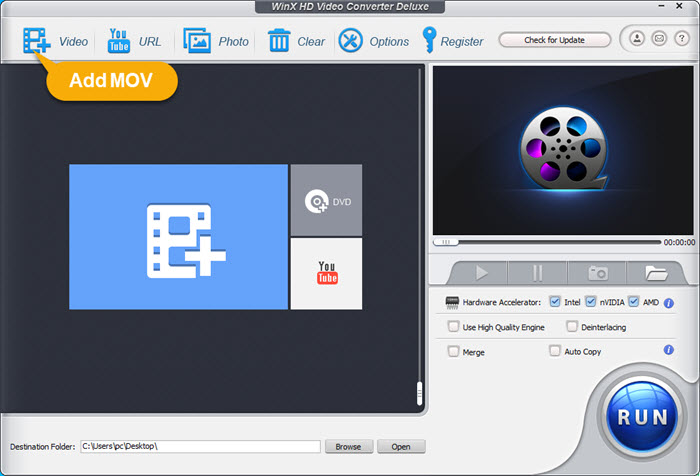
Task: Click the URL toolbar label
Action: point(150,42)
